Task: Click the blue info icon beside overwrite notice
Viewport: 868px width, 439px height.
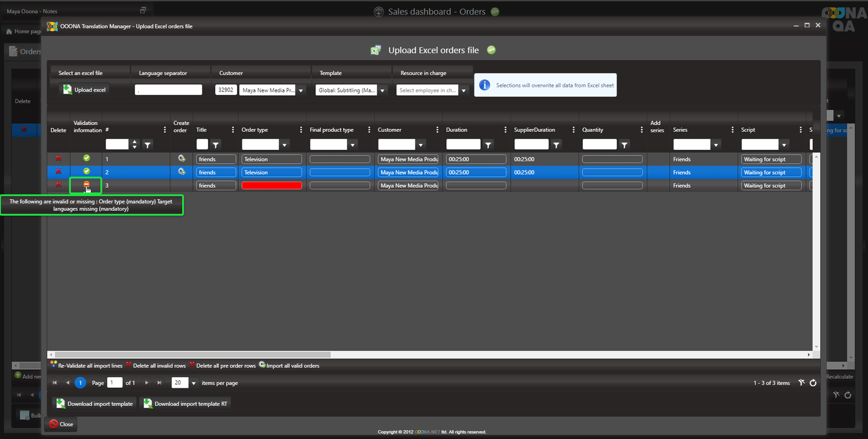Action: pyautogui.click(x=484, y=86)
